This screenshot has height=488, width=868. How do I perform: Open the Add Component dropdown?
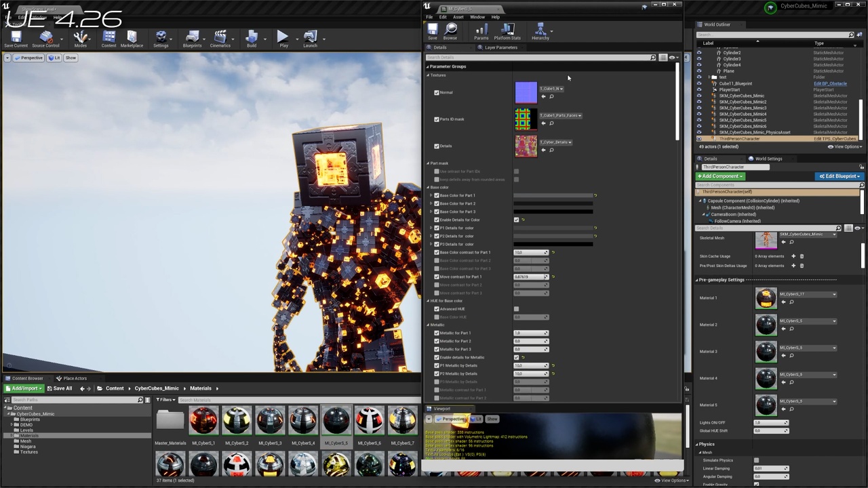click(720, 176)
